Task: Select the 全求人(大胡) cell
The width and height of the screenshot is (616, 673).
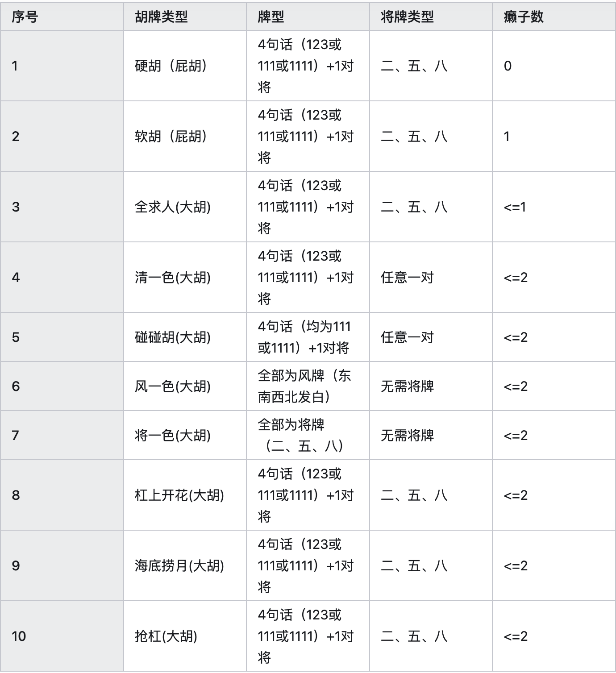Action: tap(185, 207)
